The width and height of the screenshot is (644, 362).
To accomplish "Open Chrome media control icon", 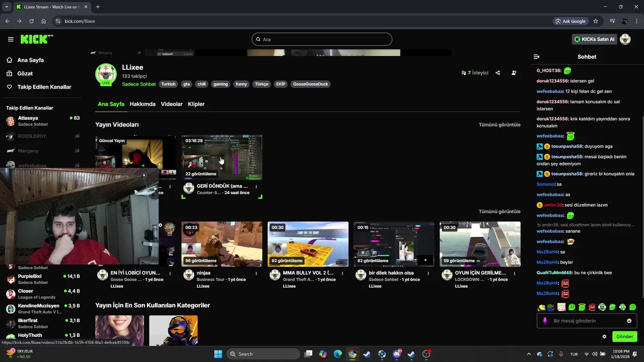I will 612,21.
